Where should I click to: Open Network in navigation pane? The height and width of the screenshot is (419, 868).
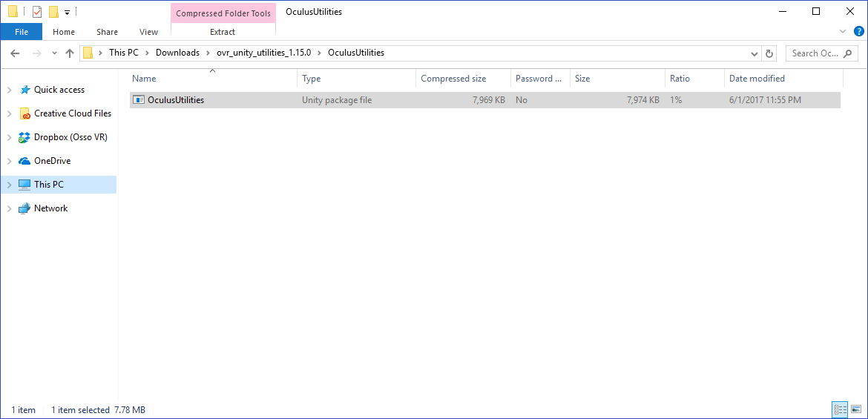coord(50,208)
